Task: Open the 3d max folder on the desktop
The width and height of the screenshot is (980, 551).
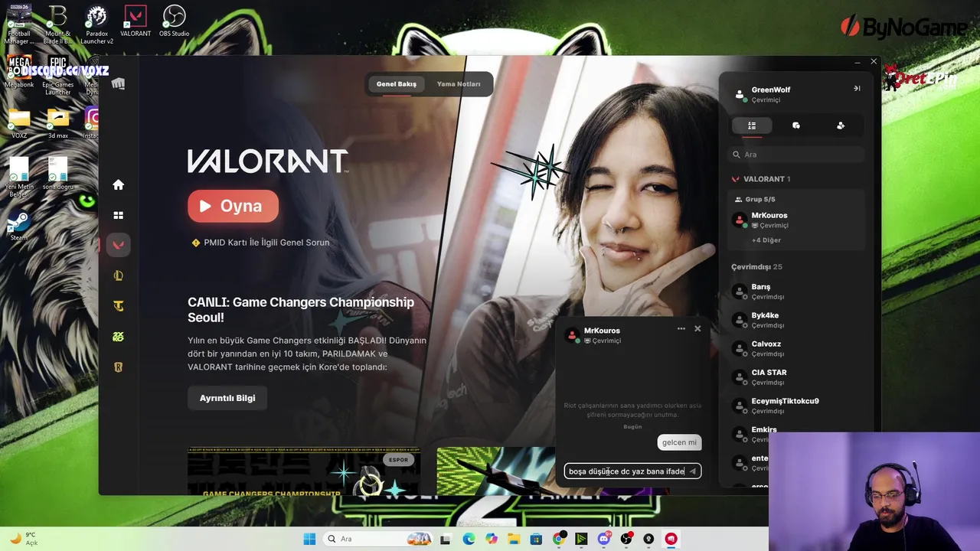Action: tap(58, 123)
